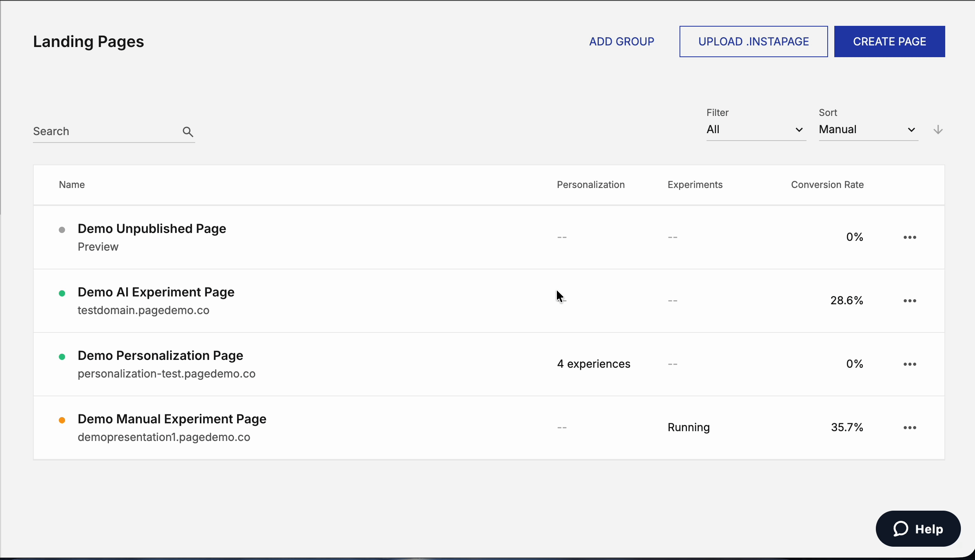Click the sort direction arrow icon
This screenshot has height=560, width=975.
[x=938, y=130]
